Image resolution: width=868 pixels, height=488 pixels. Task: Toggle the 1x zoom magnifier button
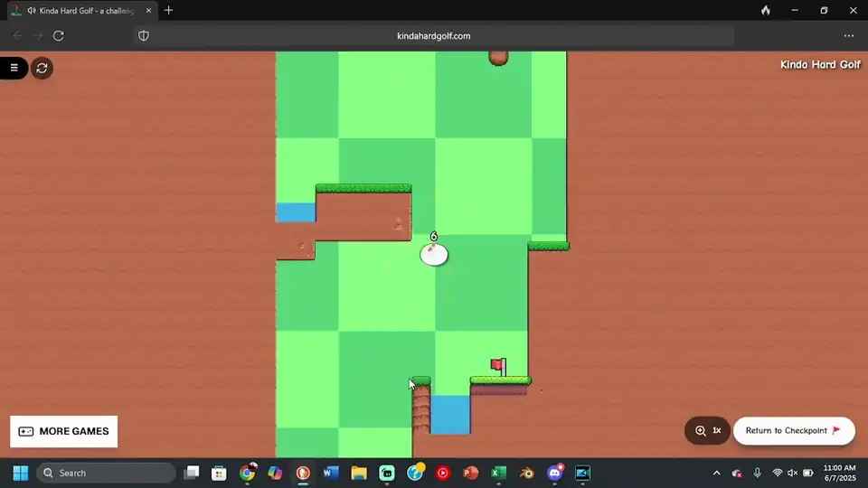point(708,431)
